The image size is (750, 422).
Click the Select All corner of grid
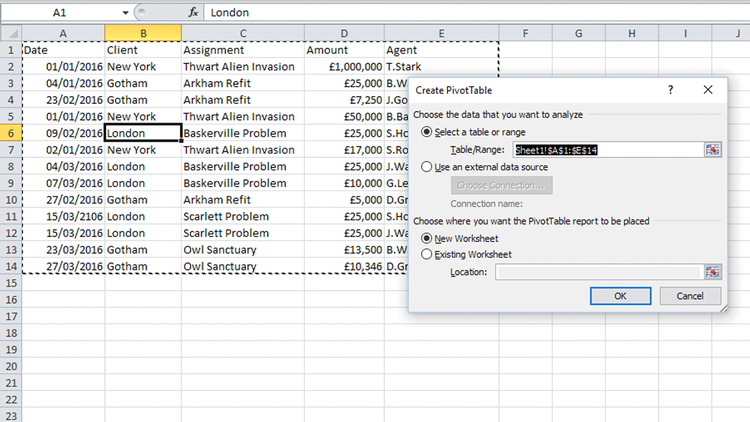point(11,33)
